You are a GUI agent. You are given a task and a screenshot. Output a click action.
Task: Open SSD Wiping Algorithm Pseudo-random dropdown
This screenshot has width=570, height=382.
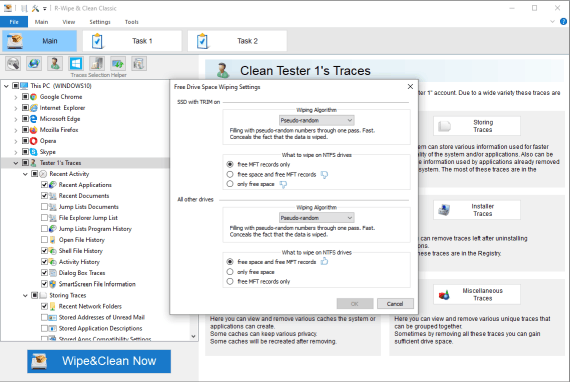[x=317, y=120]
